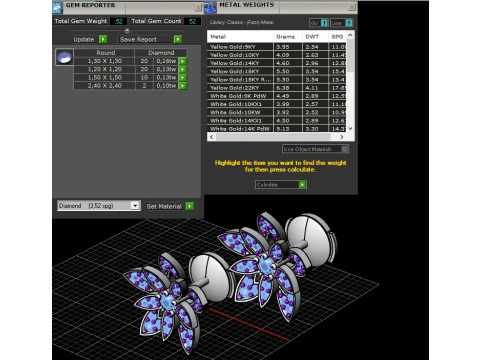Image resolution: width=480 pixels, height=360 pixels.
Task: Click the Total Gem Weight value field
Action: [118, 21]
